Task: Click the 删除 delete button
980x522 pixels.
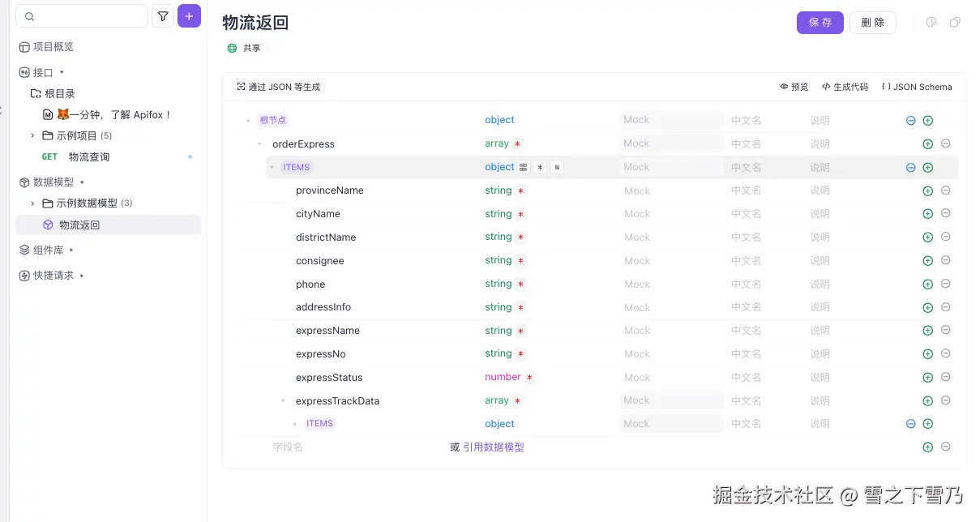Action: pyautogui.click(x=873, y=22)
